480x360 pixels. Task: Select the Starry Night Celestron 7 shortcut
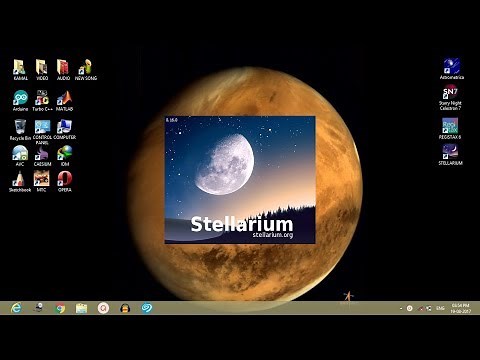tap(450, 97)
